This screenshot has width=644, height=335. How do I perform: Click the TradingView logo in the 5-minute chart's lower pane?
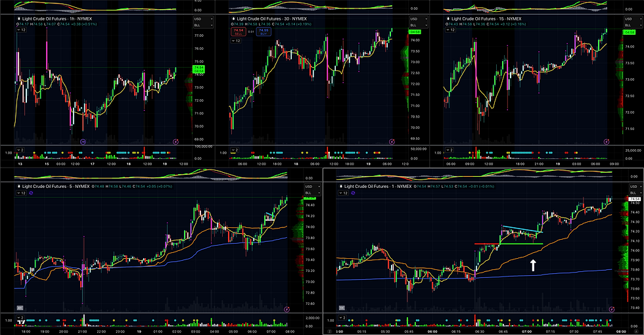pos(21,323)
